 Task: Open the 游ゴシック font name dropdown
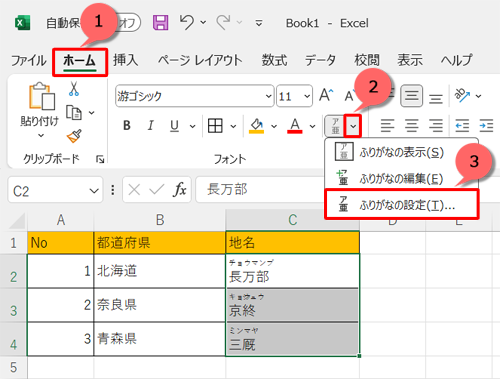pyautogui.click(x=268, y=96)
